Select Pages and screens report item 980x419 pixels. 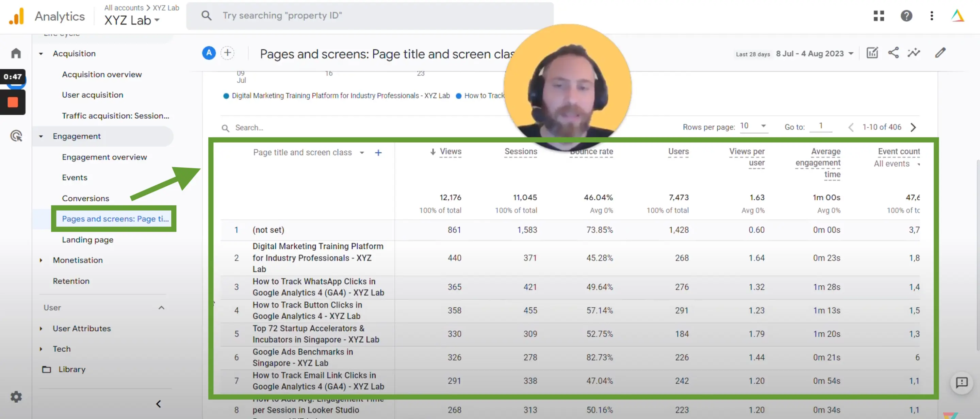pos(115,219)
